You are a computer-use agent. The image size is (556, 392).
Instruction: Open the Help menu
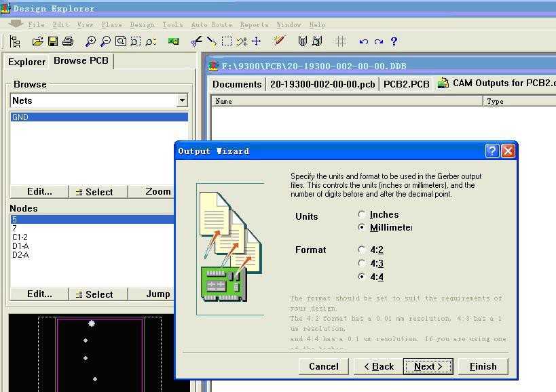pyautogui.click(x=317, y=24)
